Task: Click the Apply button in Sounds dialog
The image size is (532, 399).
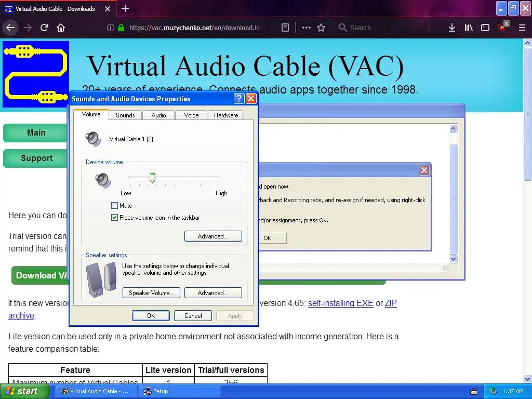Action: click(235, 315)
